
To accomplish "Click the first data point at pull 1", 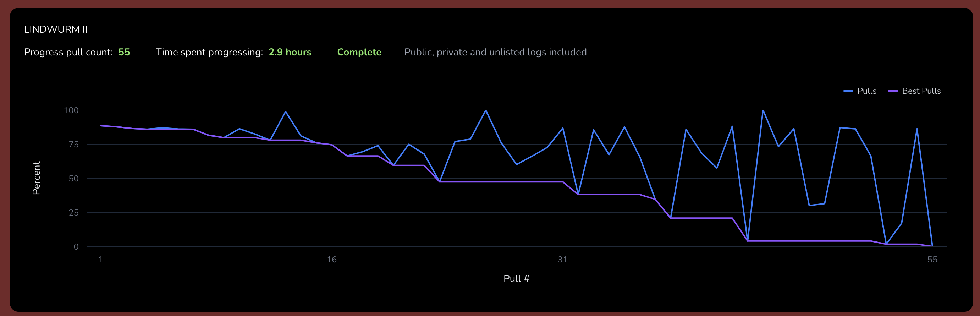I will (101, 126).
